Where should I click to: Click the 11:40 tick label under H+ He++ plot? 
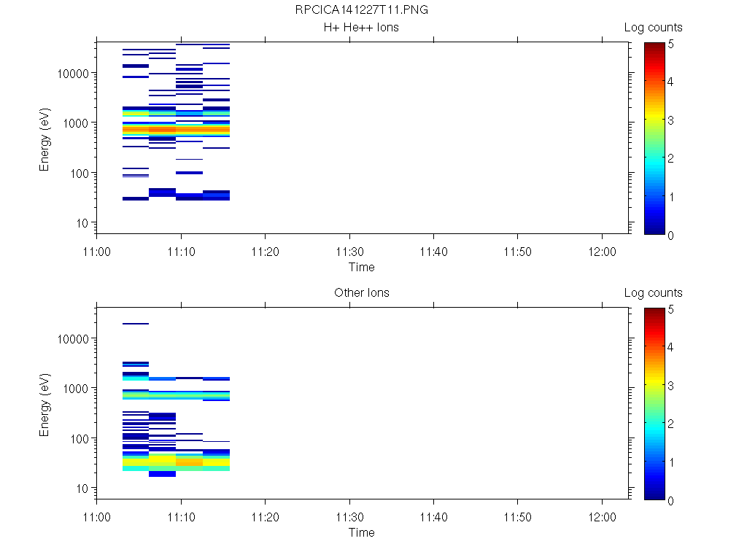pos(433,252)
